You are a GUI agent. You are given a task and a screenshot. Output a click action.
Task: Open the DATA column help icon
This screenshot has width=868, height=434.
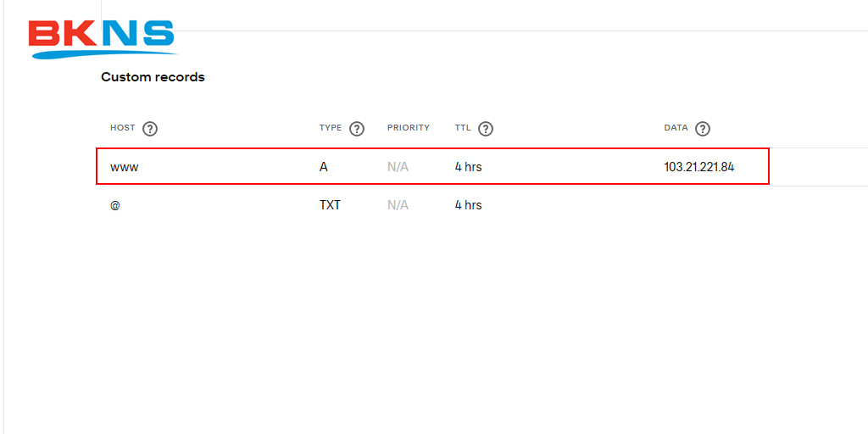pyautogui.click(x=703, y=129)
